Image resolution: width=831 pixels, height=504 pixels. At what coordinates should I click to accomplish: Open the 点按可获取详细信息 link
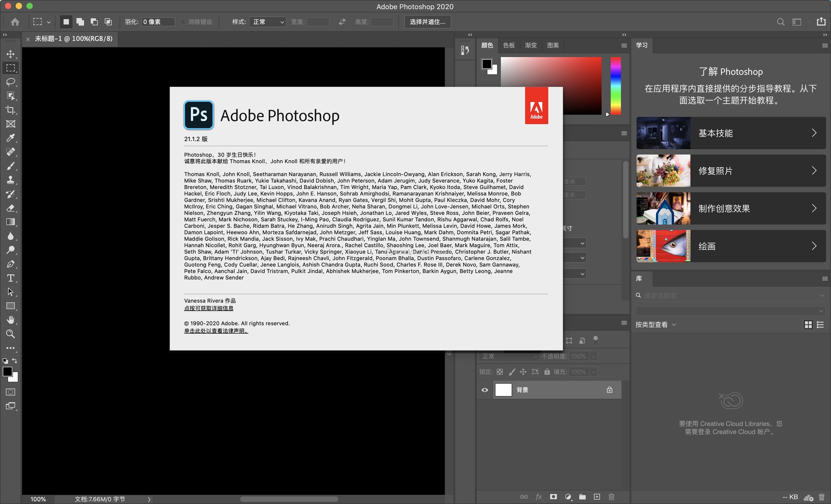pos(208,308)
